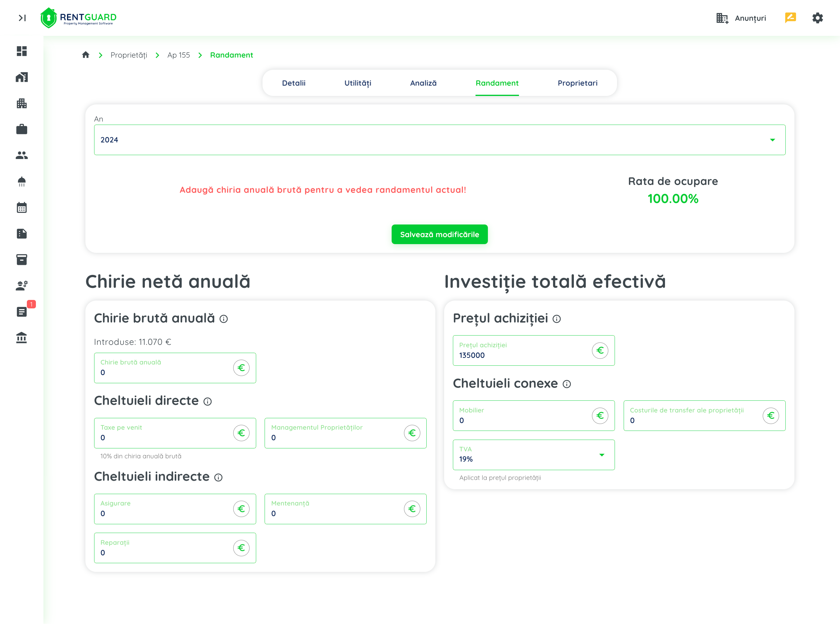Click the home breadcrumb icon
Screen dimensions: 840x624
pyautogui.click(x=86, y=55)
